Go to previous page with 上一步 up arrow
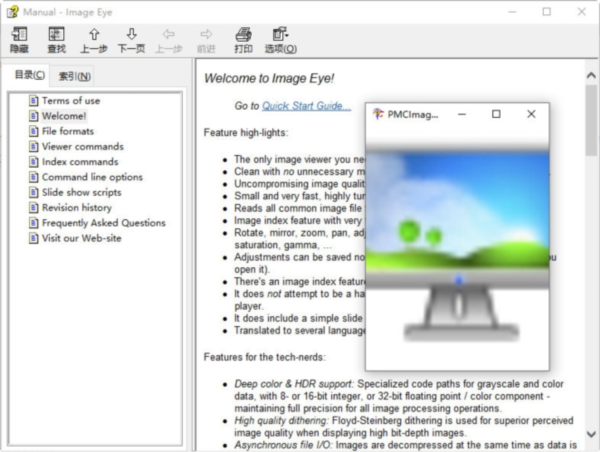 [94, 40]
